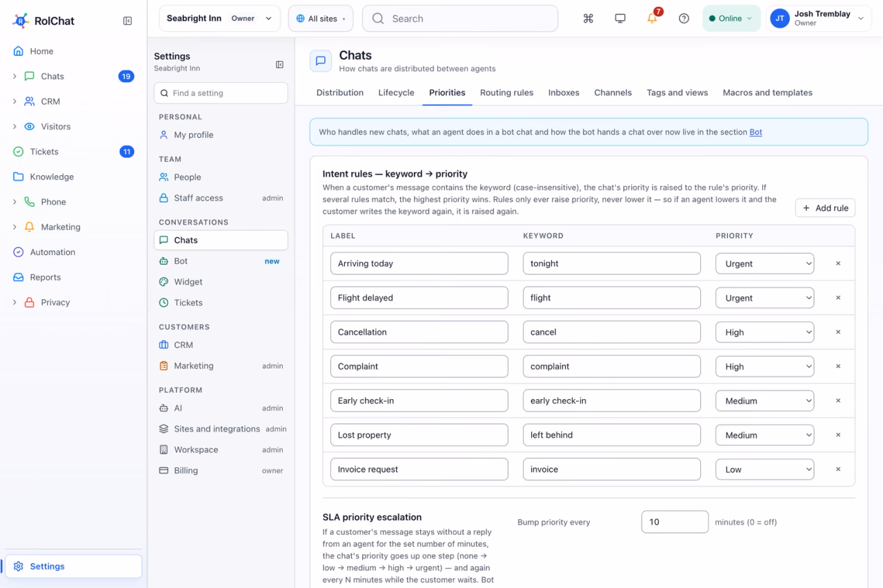Open Reports in the sidebar
The image size is (883, 588).
click(x=73, y=277)
